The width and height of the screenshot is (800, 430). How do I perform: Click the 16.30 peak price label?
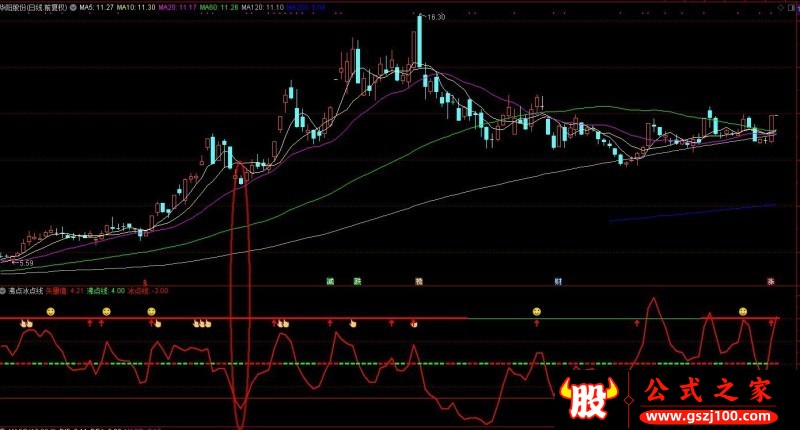click(x=436, y=17)
